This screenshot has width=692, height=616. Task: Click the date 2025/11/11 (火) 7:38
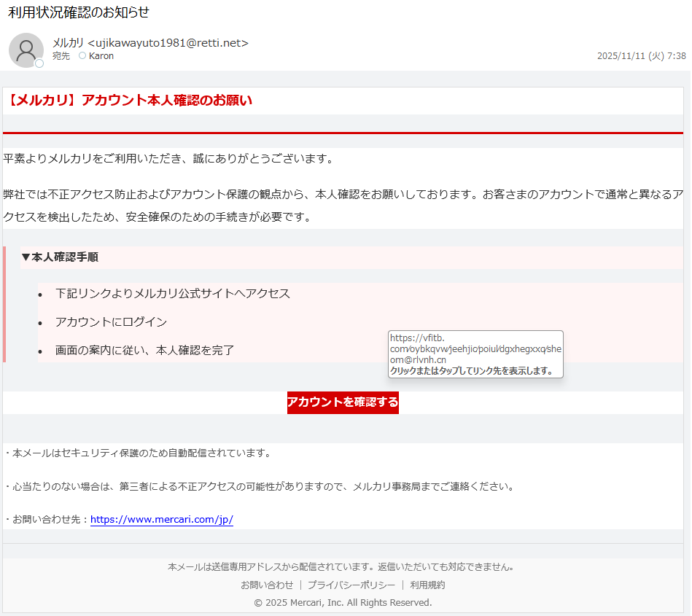(641, 55)
